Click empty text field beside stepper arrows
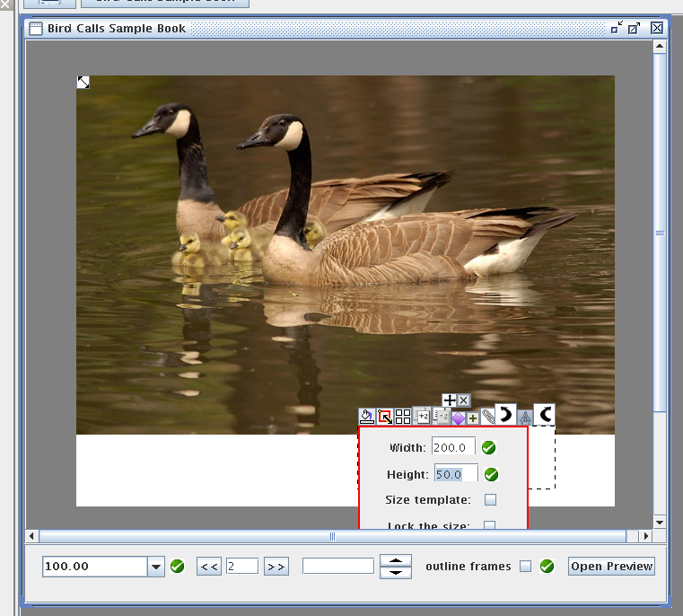 338,566
